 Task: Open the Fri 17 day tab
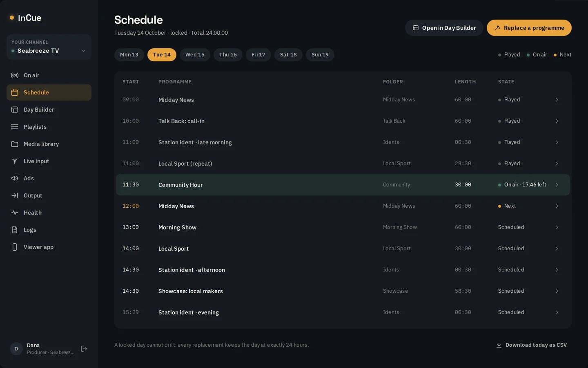coord(258,55)
